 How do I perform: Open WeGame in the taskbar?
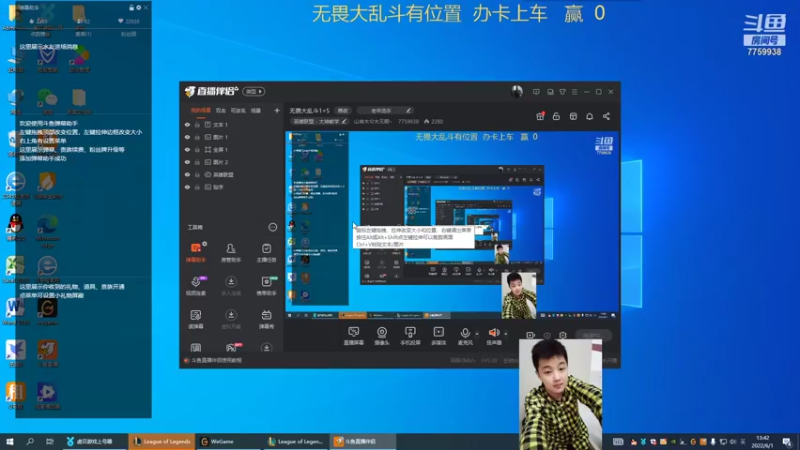229,441
